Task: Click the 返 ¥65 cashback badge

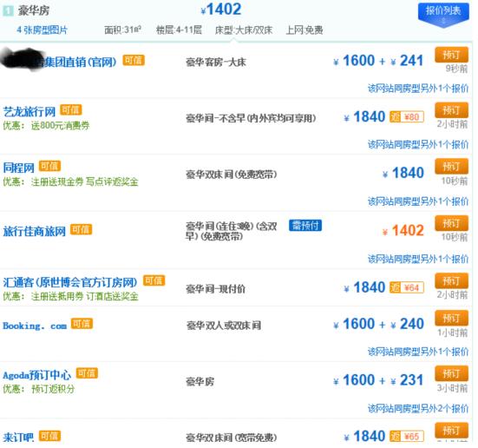Action: 407,436
